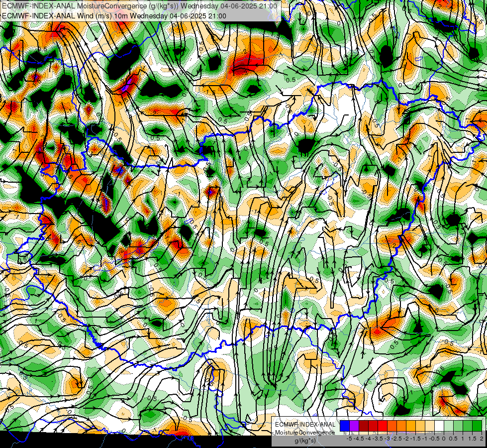Pick the red-orange swatch (-3 to -2.5)
Image resolution: width=487 pixels, height=448 pixels.
pos(392,426)
